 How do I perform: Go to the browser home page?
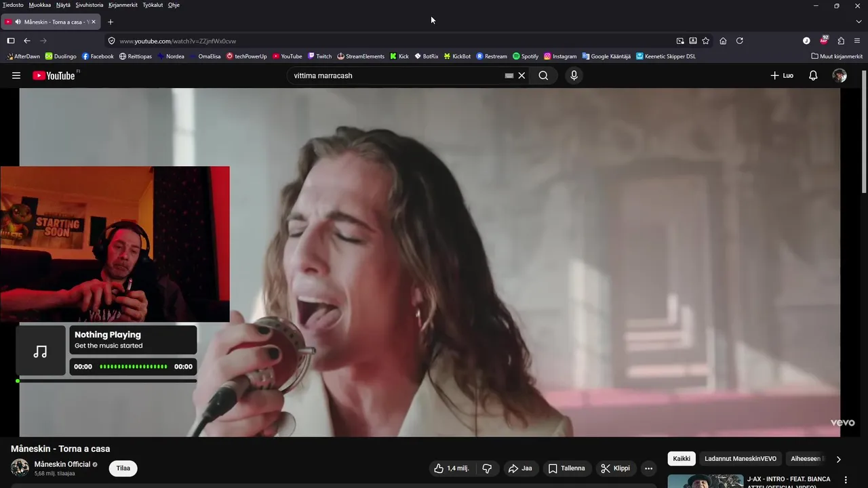(x=723, y=41)
